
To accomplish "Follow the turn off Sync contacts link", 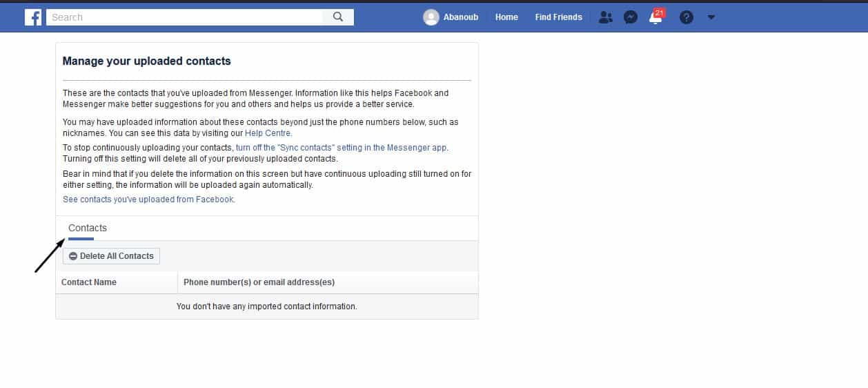I will tap(342, 148).
